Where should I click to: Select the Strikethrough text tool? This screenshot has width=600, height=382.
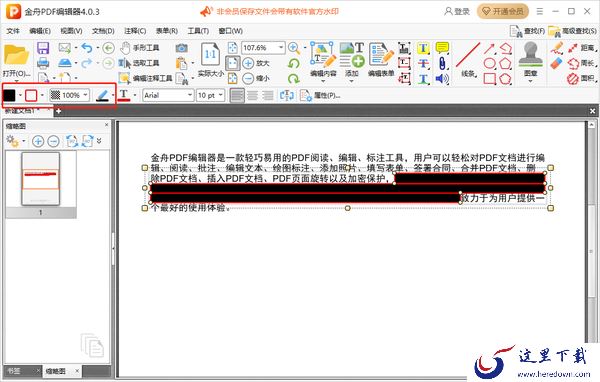(423, 64)
